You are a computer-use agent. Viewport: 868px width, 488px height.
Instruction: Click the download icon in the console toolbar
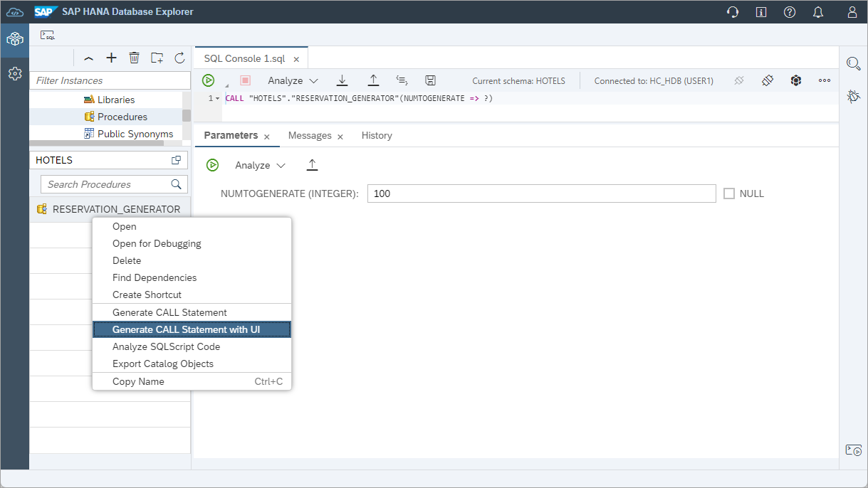[x=342, y=80]
